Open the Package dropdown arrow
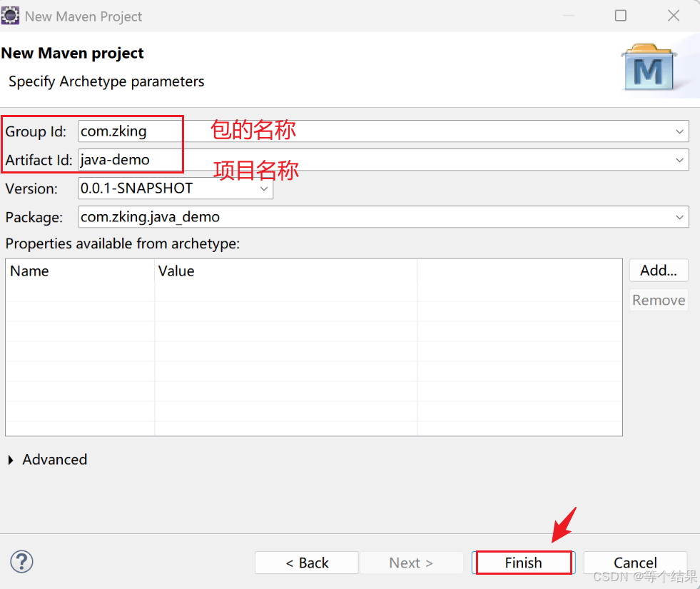 (x=679, y=218)
